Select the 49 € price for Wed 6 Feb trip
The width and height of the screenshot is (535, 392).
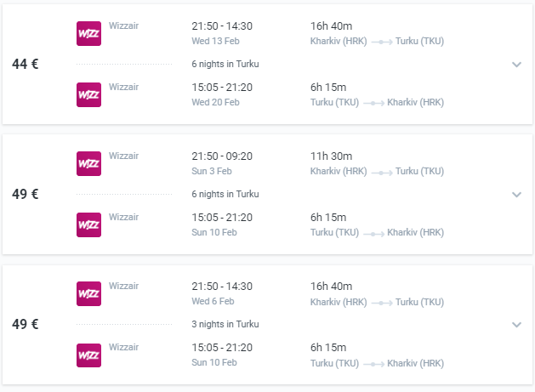pos(26,324)
